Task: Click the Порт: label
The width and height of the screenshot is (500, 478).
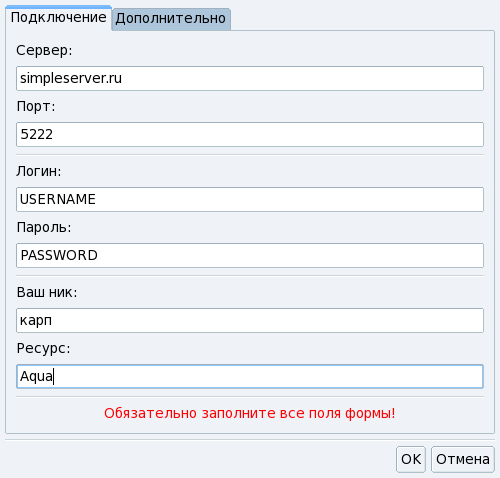Action: (36, 107)
